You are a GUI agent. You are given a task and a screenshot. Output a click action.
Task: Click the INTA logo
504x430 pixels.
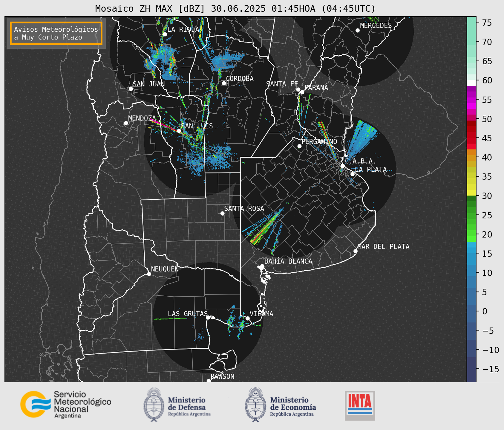tap(360, 405)
